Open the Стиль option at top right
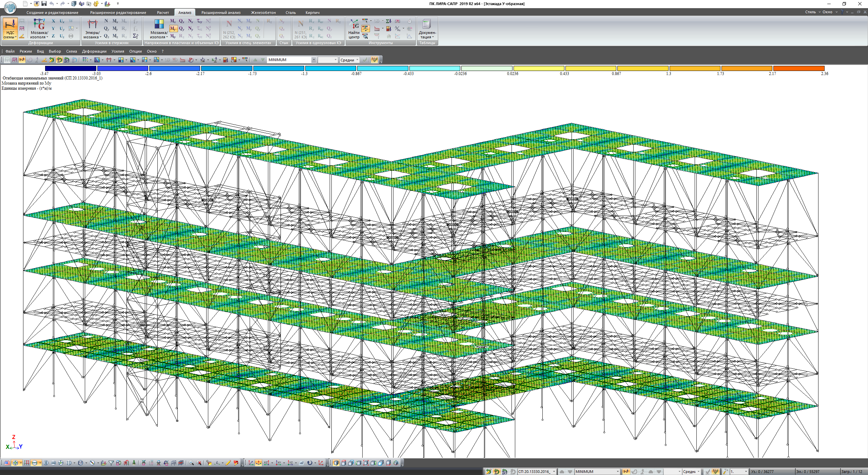The image size is (868, 475). click(810, 12)
